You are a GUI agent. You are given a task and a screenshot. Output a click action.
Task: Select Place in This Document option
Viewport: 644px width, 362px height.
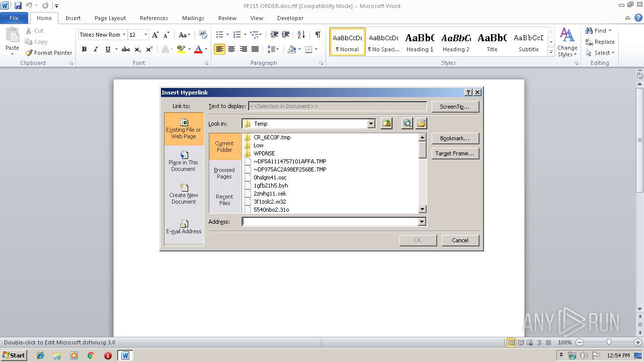pos(184,162)
